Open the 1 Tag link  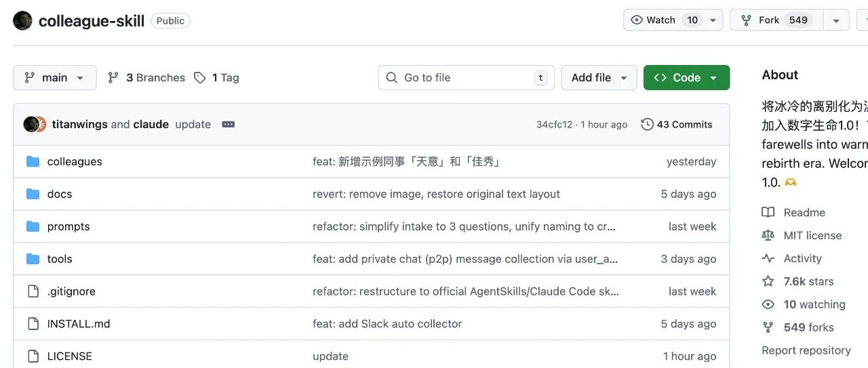click(225, 77)
